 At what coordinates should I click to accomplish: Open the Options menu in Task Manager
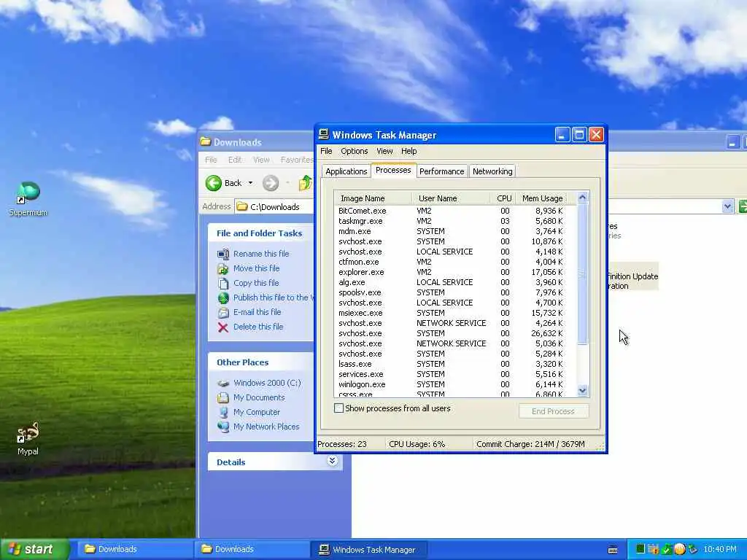[x=354, y=151]
